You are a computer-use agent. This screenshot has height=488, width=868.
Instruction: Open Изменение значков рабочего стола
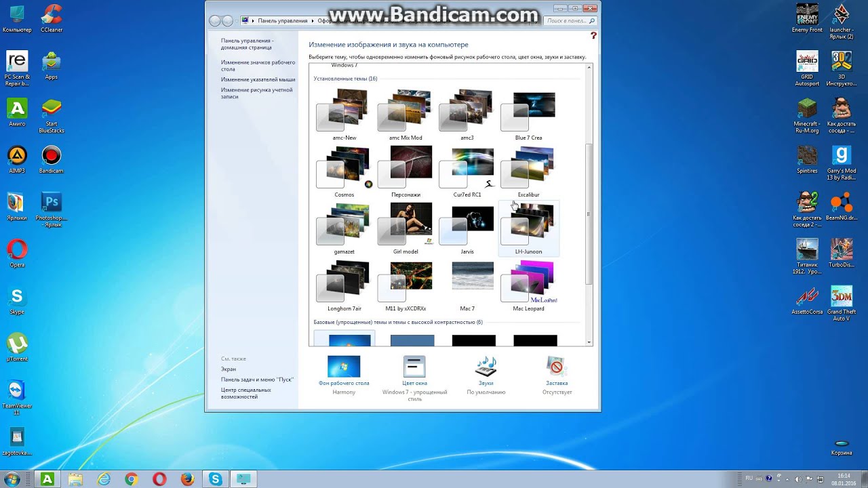(258, 66)
